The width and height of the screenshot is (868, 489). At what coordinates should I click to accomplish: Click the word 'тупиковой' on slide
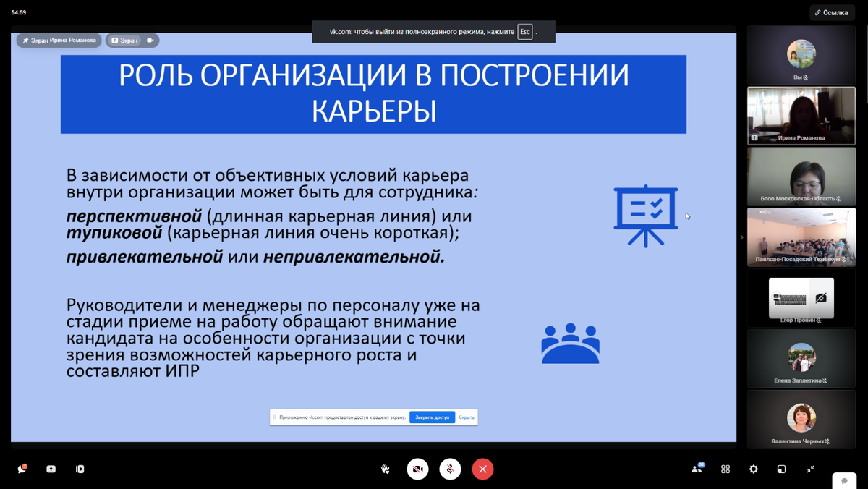tap(114, 234)
